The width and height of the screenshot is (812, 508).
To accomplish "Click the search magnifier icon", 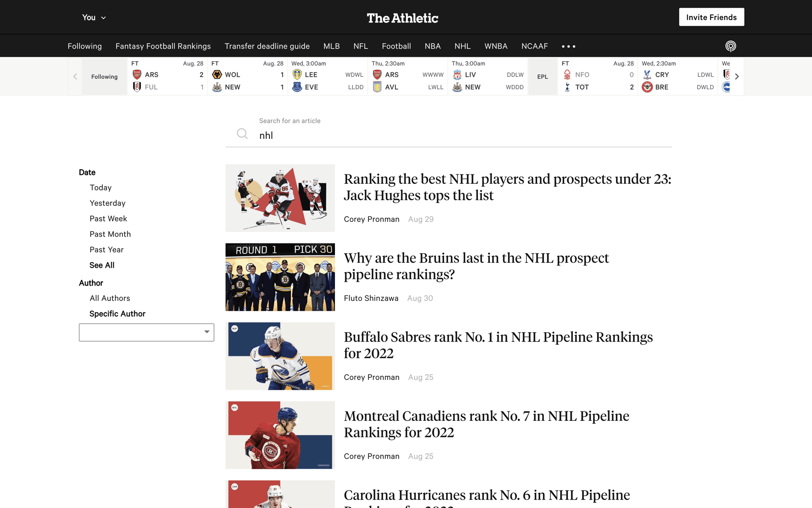I will tap(242, 134).
